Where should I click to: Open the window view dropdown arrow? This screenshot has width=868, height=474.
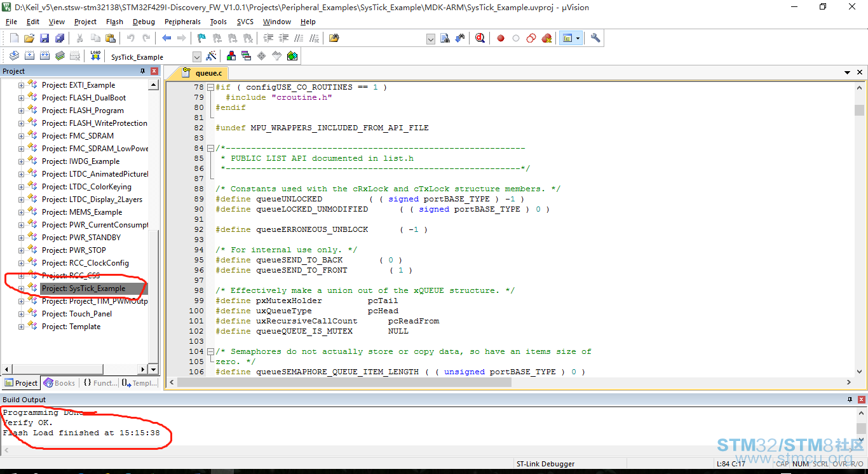[x=578, y=38]
